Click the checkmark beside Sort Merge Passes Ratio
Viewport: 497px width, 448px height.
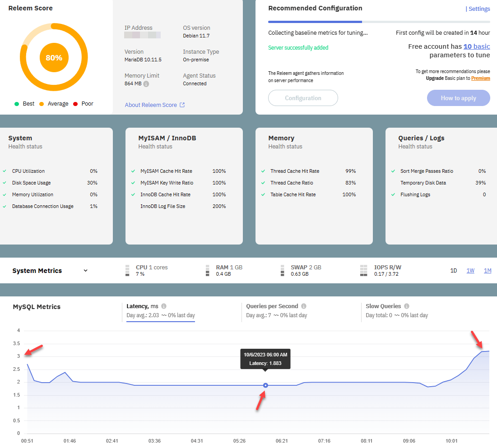[393, 171]
